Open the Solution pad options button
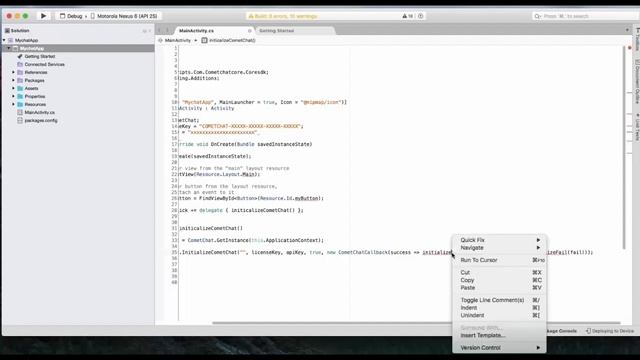The height and width of the screenshot is (360, 640). pyautogui.click(x=144, y=31)
